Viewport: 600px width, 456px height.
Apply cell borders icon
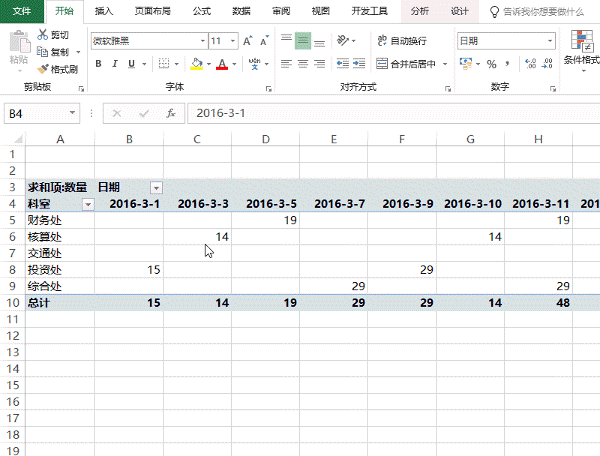tap(164, 64)
